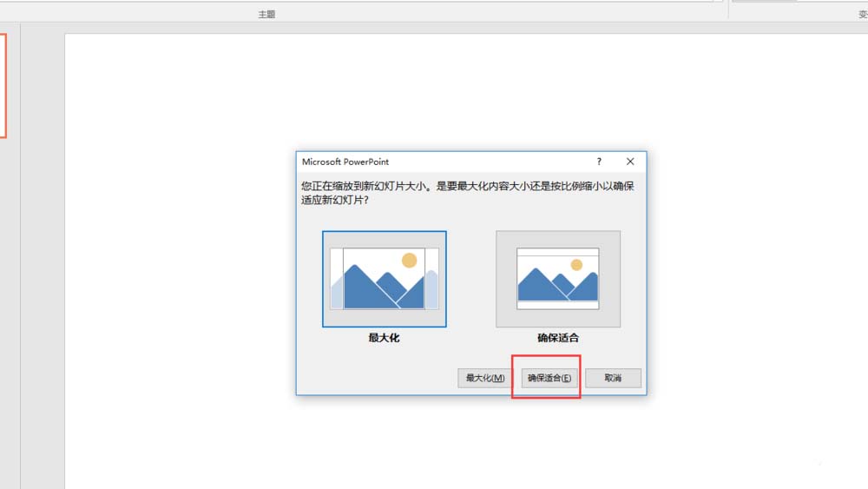Open dialog help question mark
The height and width of the screenshot is (489, 868).
pos(599,162)
